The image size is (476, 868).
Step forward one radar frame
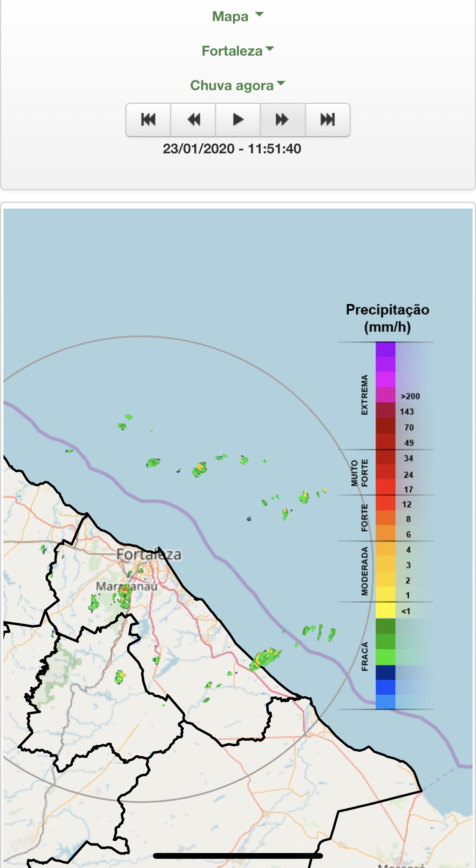[x=282, y=120]
